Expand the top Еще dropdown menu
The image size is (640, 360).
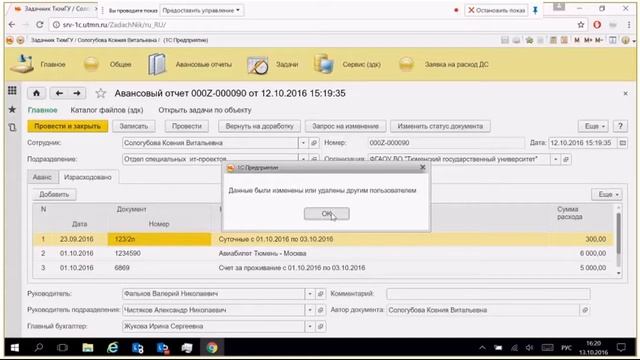[593, 126]
